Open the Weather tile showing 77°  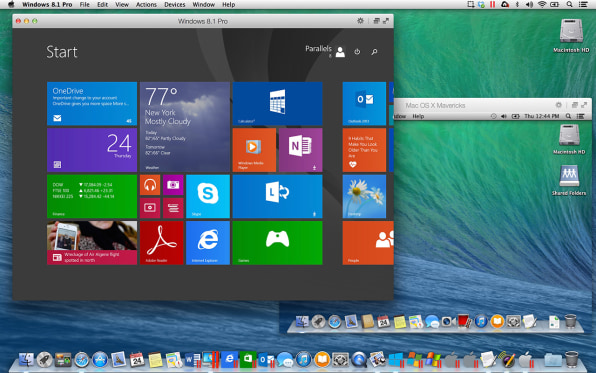pyautogui.click(x=185, y=127)
